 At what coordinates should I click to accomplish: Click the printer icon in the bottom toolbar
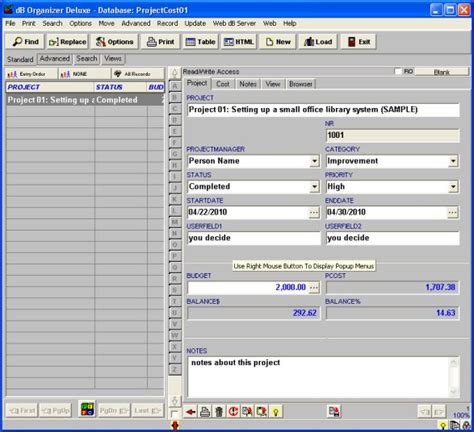[x=205, y=412]
